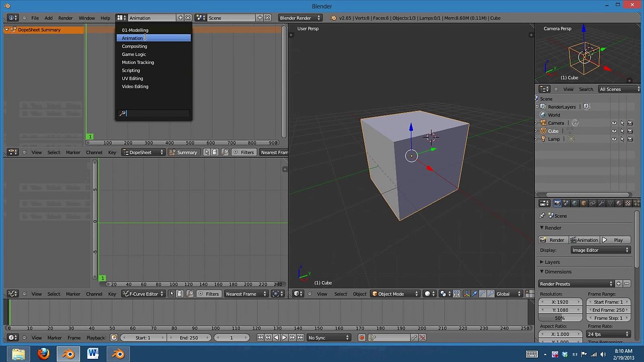Click the Render button in properties
644x362 pixels.
click(552, 240)
